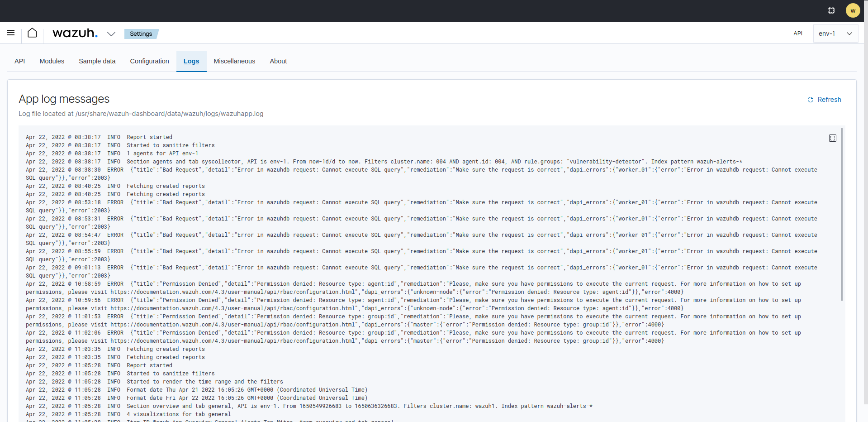868x422 pixels.
Task: Toggle fullscreen view of the log block
Action: (x=833, y=138)
